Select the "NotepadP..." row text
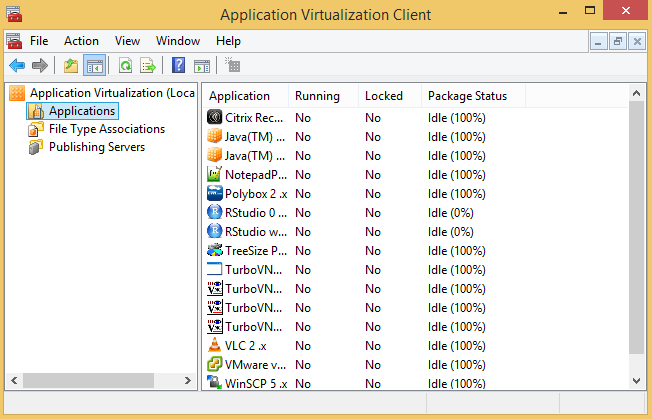This screenshot has width=652, height=419. [x=256, y=175]
